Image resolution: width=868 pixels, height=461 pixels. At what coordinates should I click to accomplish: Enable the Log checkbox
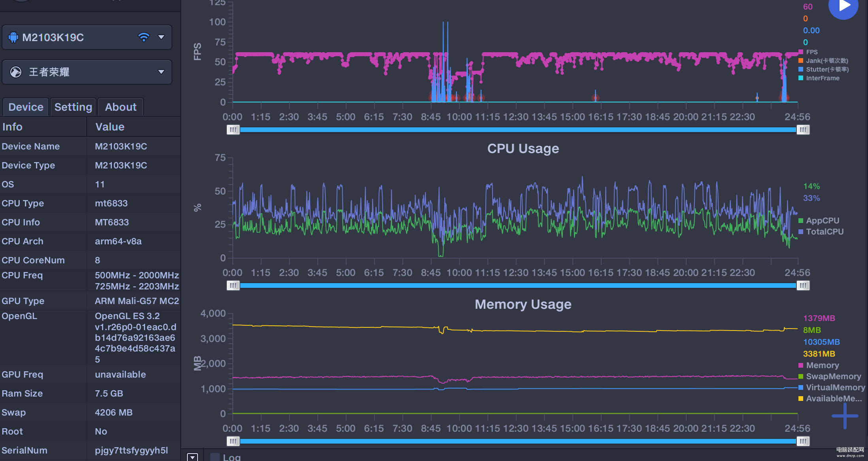pos(215,457)
